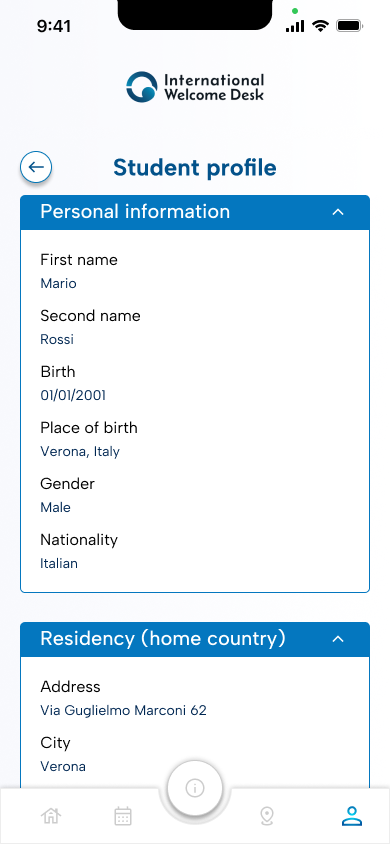Image resolution: width=390 pixels, height=844 pixels.
Task: Select the second name value Rossi
Action: (57, 340)
